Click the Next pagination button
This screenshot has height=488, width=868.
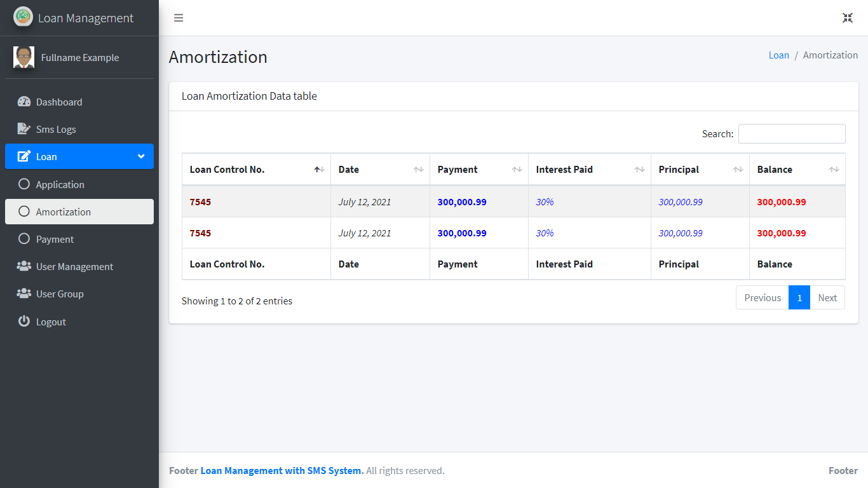[827, 297]
